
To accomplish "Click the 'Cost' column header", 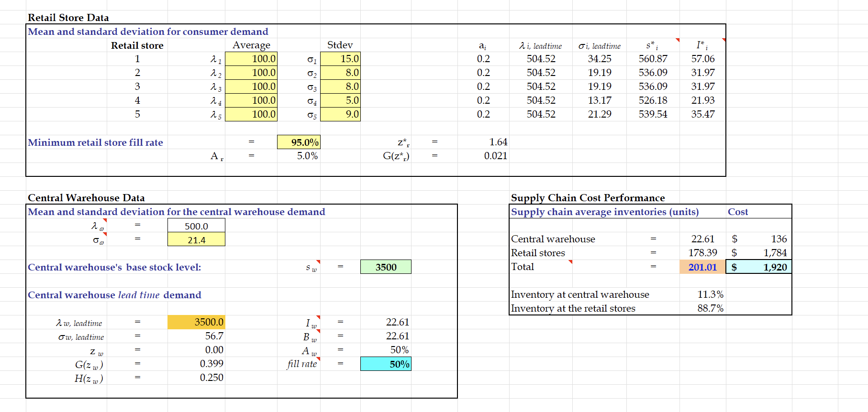I will pyautogui.click(x=738, y=212).
